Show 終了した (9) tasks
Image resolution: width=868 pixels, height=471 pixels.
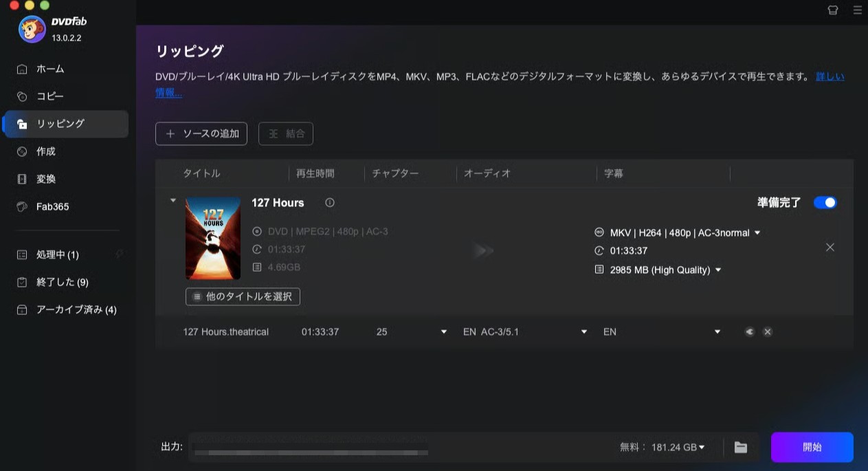pos(65,282)
